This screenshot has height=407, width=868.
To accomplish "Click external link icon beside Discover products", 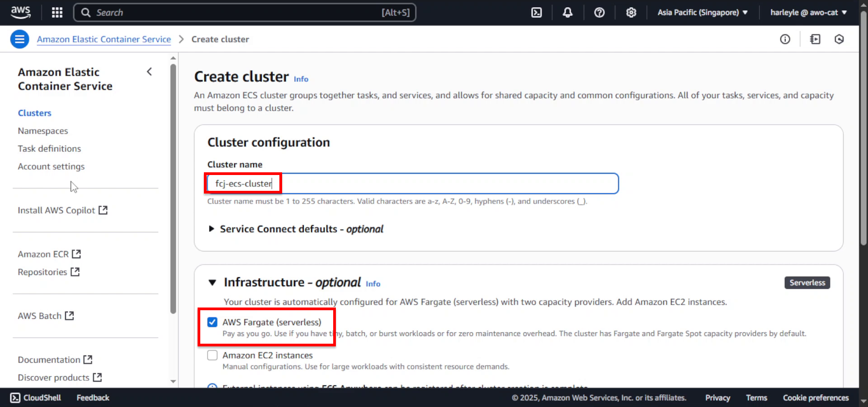I will pos(97,377).
